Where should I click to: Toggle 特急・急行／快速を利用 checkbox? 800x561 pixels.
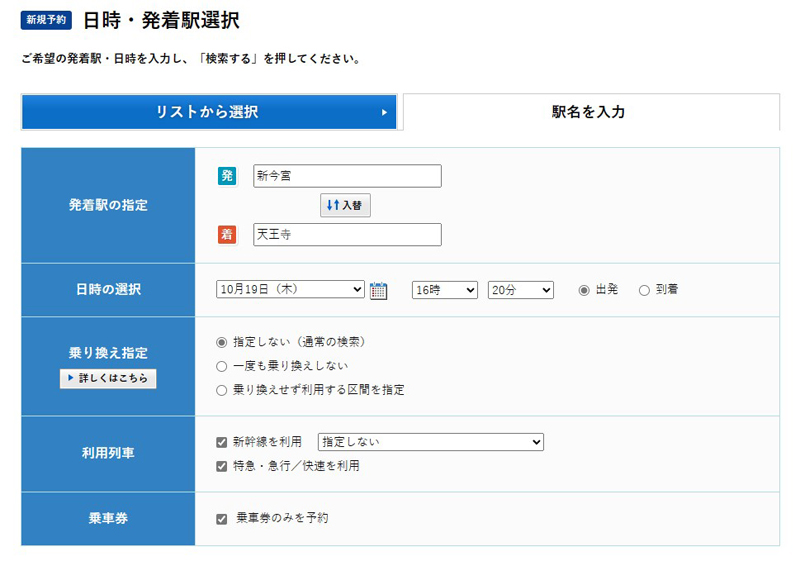tap(221, 466)
